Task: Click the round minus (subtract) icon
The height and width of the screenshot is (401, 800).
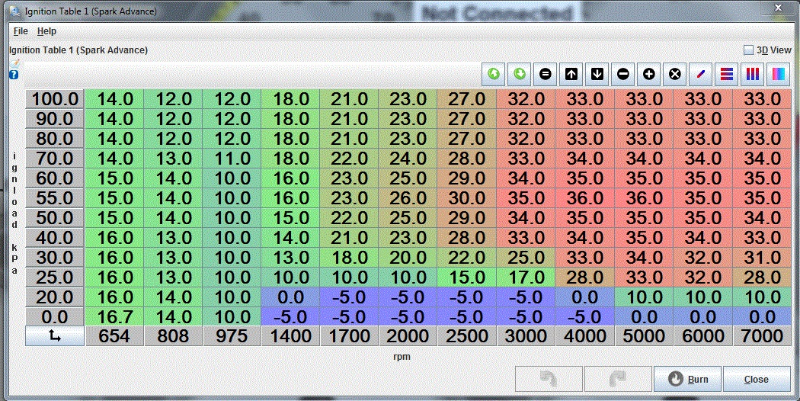Action: [x=623, y=74]
